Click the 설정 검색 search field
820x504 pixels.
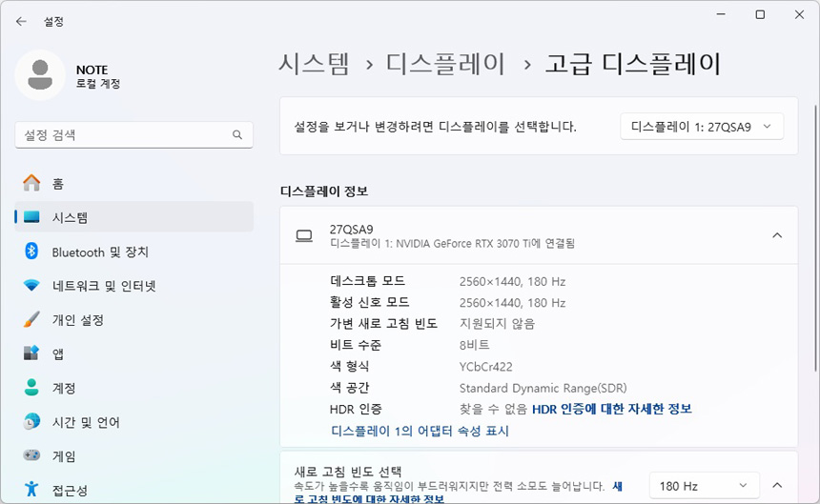(124, 135)
